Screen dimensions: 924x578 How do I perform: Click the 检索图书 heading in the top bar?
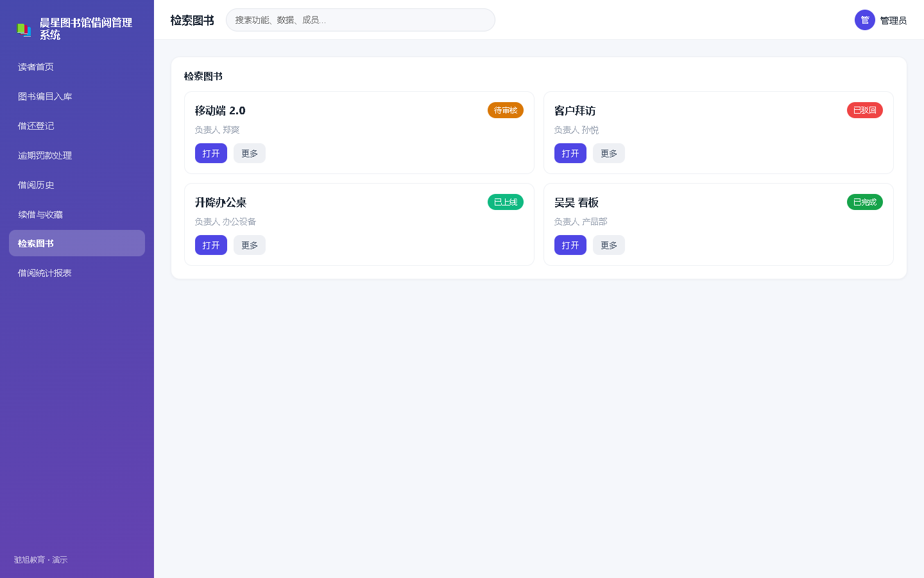tap(193, 21)
